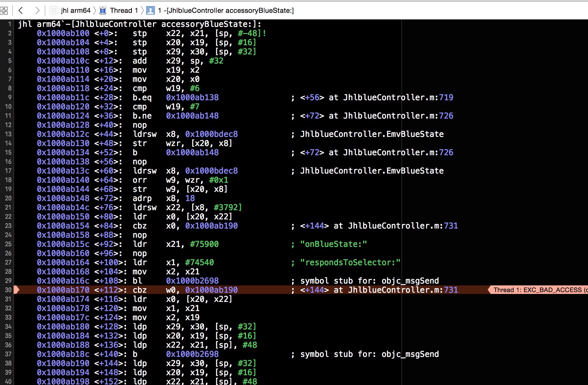The height and width of the screenshot is (385, 588).
Task: Click address 0x1000ab138 on line 9
Action: [192, 97]
